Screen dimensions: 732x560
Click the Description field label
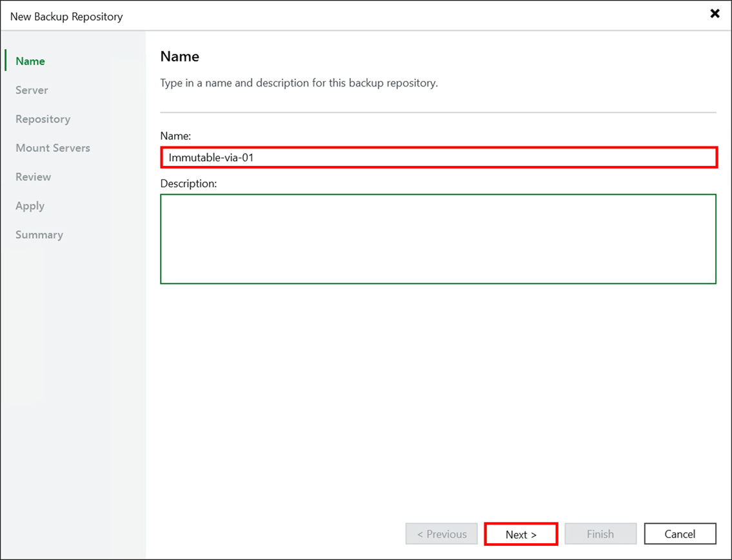pos(188,183)
